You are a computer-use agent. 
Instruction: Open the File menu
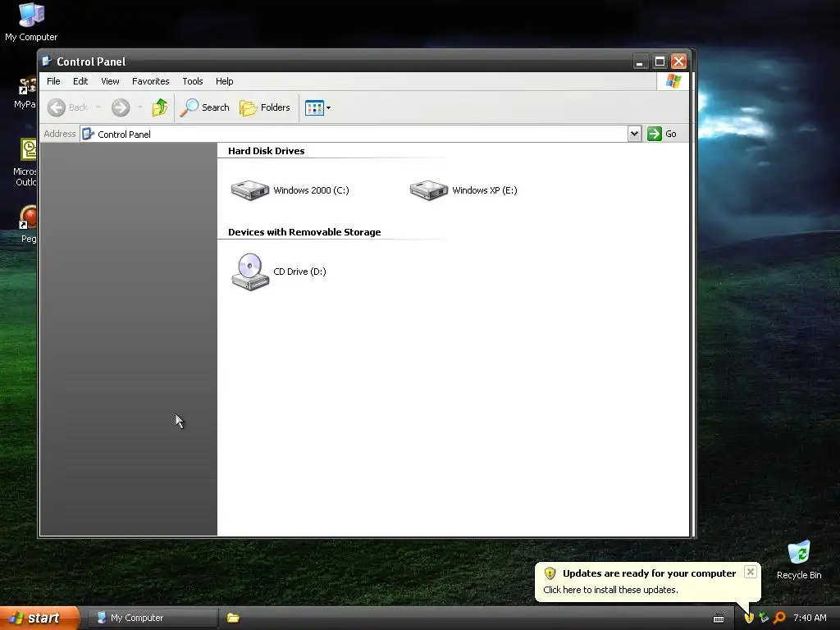pyautogui.click(x=53, y=81)
